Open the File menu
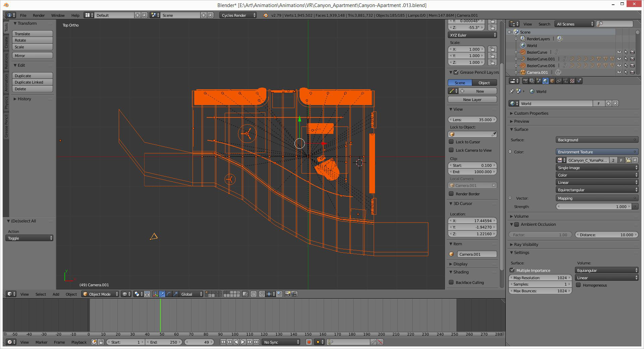Image resolution: width=644 pixels, height=349 pixels. [23, 15]
